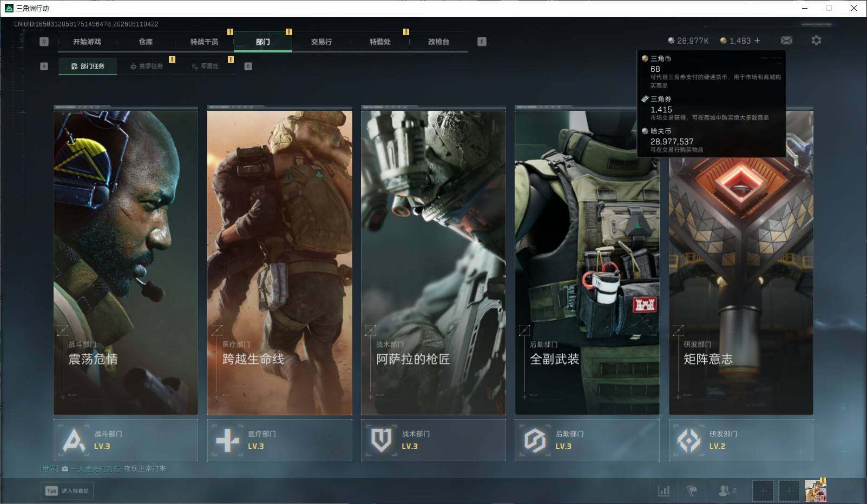This screenshot has width=867, height=504.
Task: Close the 三角洲行动 window
Action: point(854,8)
